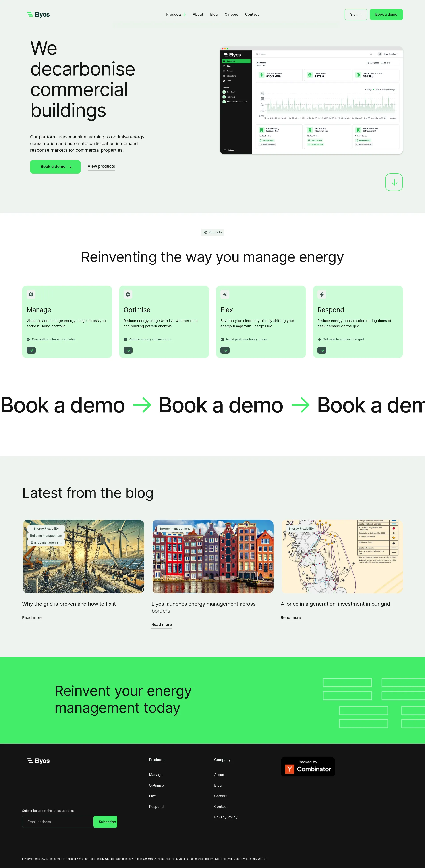Screen dimensions: 425x868
Task: Open Optimise in the footer links
Action: (156, 786)
